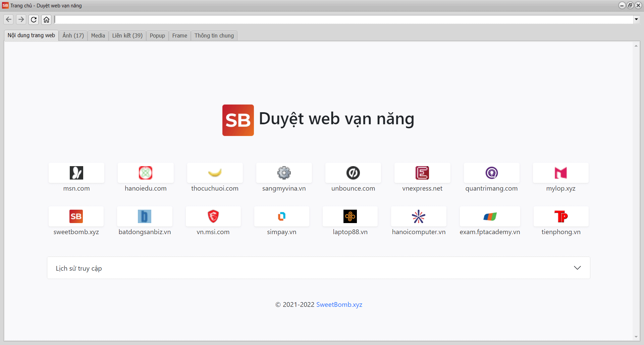Click the forward navigation arrow

pos(21,19)
